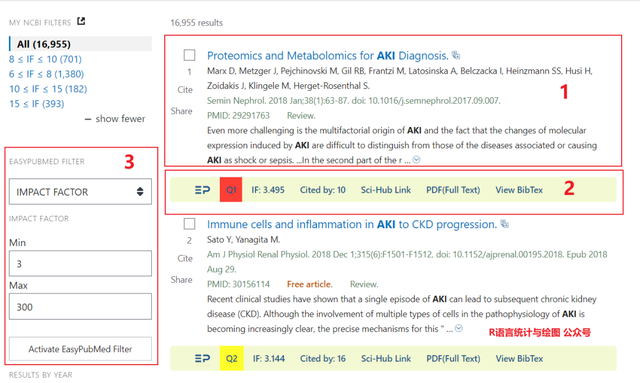Viewport: 640px width, 383px height.
Task: Click the Min impact factor field
Action: pos(80,263)
